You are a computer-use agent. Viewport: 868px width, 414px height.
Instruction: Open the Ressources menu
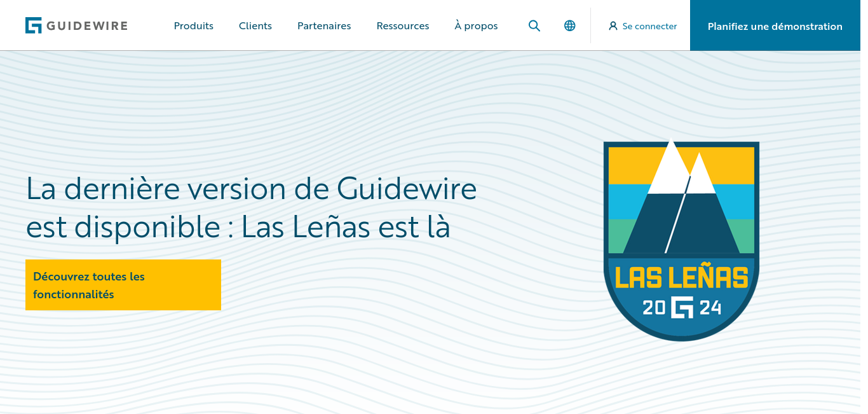click(403, 25)
